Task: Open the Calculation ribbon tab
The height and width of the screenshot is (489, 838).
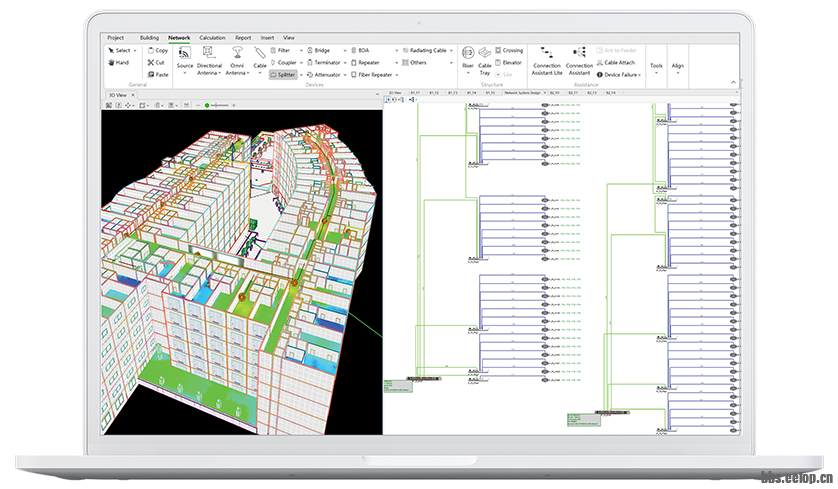Action: point(212,38)
